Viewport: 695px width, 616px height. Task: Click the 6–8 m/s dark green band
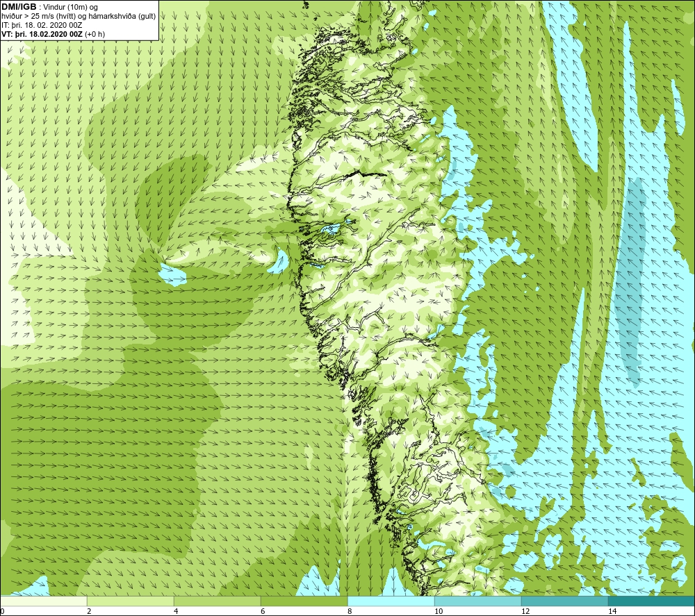point(304,601)
